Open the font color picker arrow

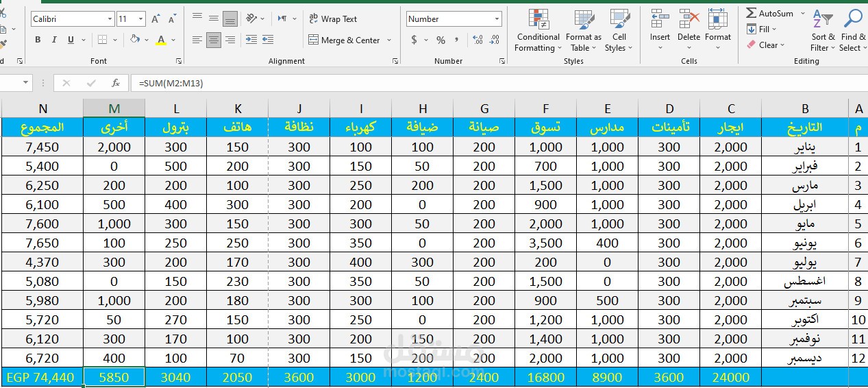pos(173,40)
